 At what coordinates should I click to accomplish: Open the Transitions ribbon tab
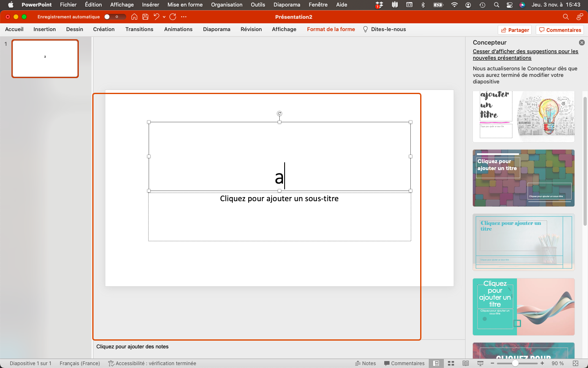pos(139,29)
